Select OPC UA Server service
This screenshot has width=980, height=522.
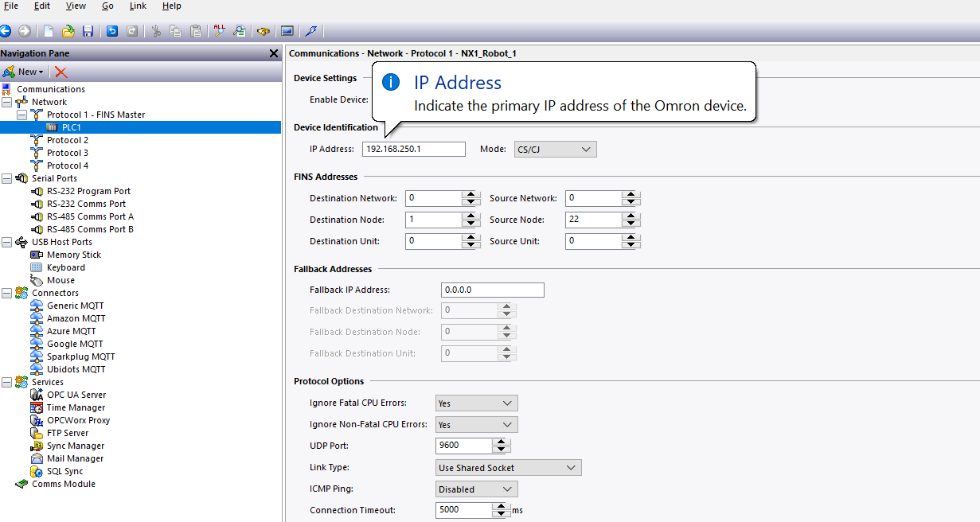tap(76, 395)
